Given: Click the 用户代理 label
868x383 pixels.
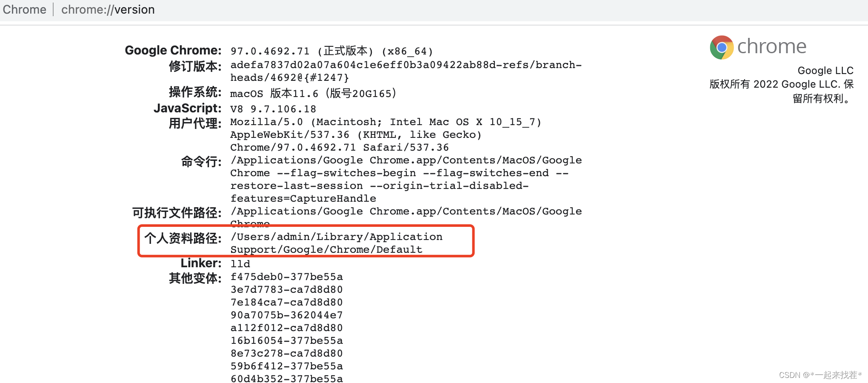Looking at the screenshot, I should click(x=195, y=123).
